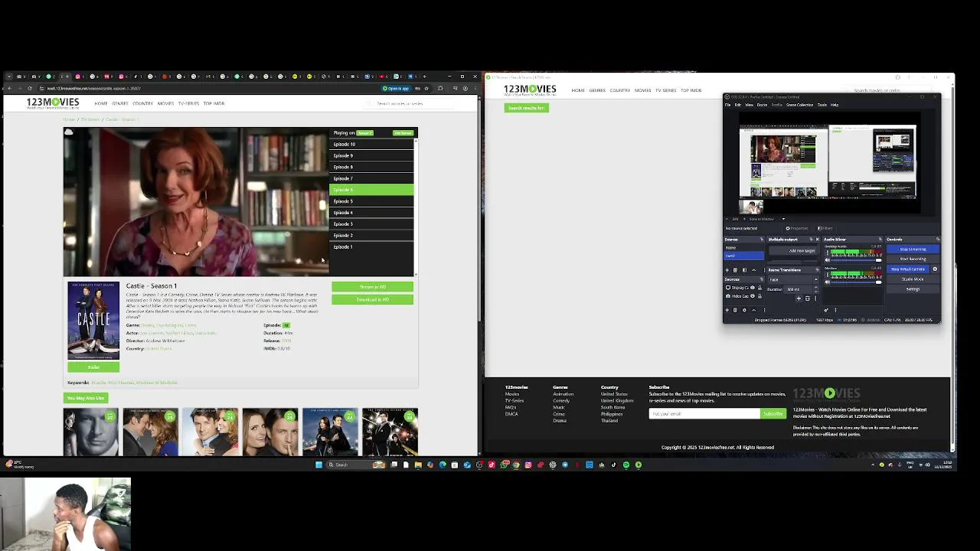
Task: Open Help menu in OBS
Action: tap(835, 105)
